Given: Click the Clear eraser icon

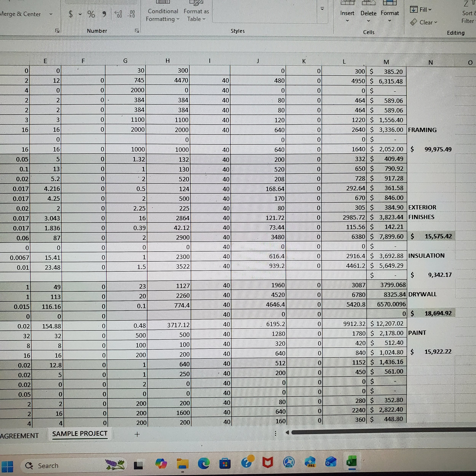Looking at the screenshot, I should [414, 22].
